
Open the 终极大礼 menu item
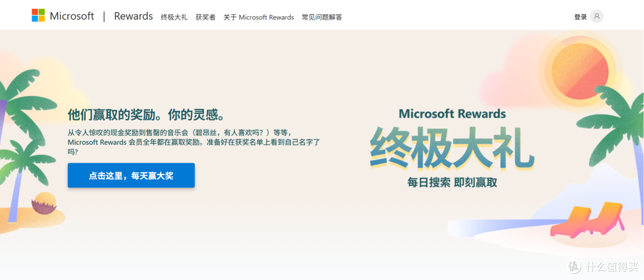174,17
